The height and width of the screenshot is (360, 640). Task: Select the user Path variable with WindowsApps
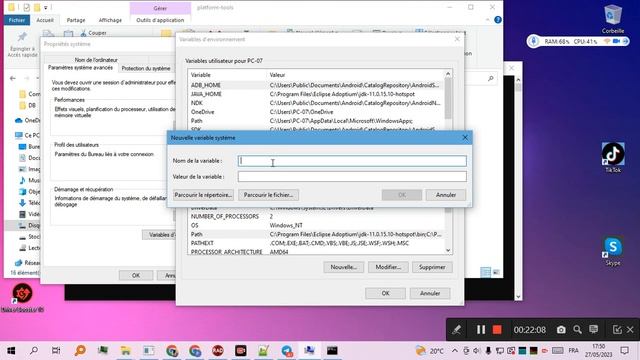coord(316,121)
